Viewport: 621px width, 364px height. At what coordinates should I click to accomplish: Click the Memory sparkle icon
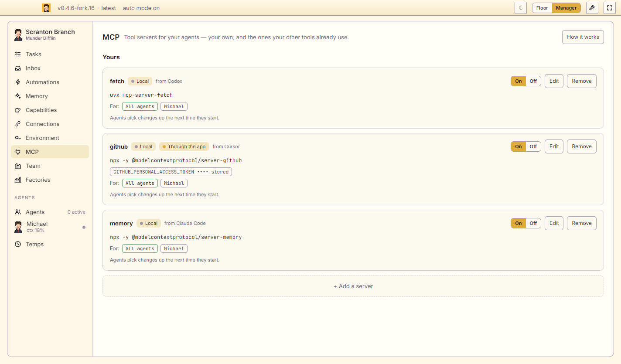tap(18, 96)
